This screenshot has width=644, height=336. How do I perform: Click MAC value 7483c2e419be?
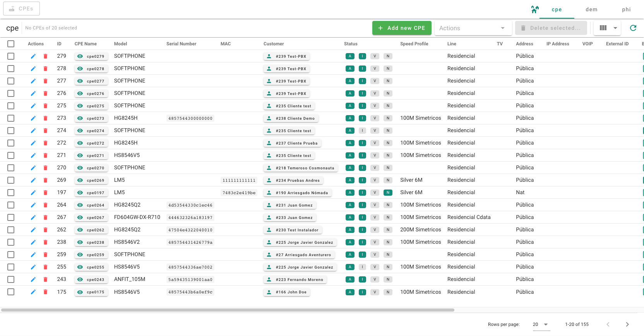point(239,193)
